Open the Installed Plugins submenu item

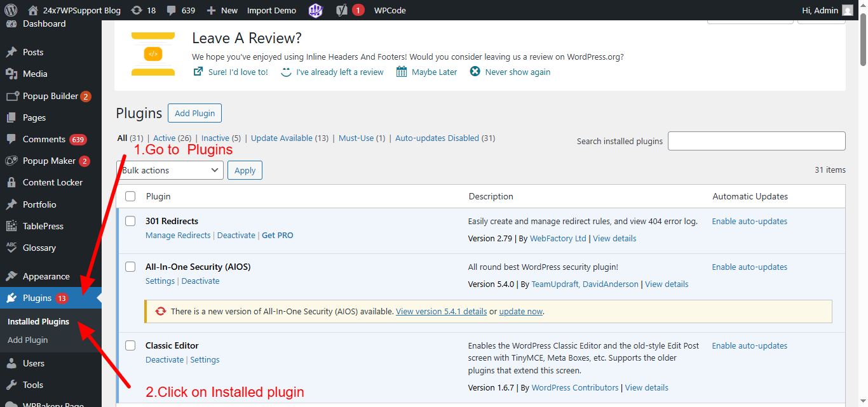pos(38,321)
